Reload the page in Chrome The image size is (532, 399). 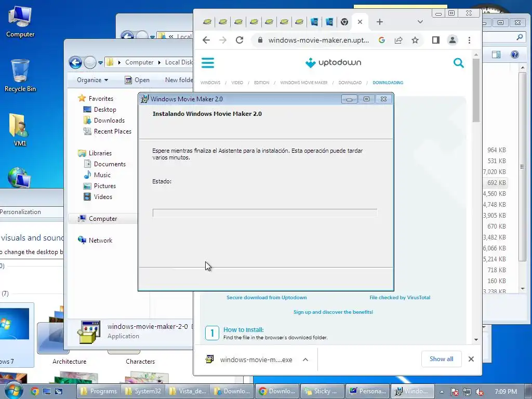[240, 40]
